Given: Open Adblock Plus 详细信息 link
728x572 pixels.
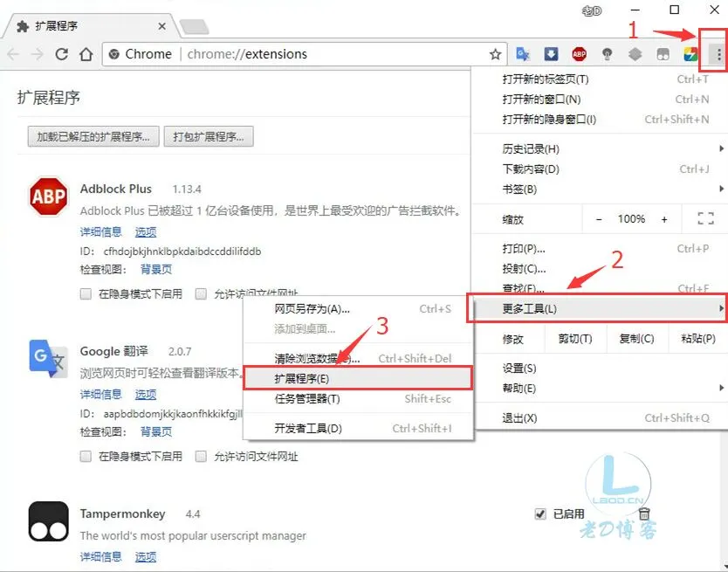Looking at the screenshot, I should [100, 231].
